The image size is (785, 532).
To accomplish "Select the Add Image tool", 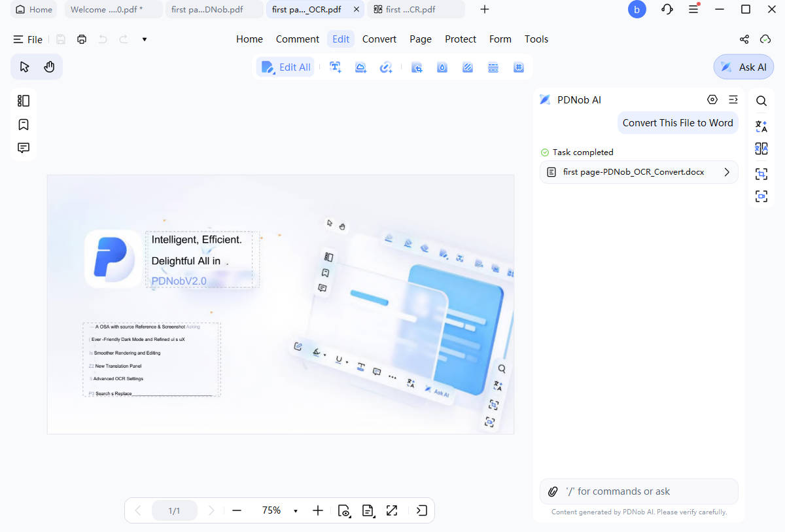I will coord(360,67).
